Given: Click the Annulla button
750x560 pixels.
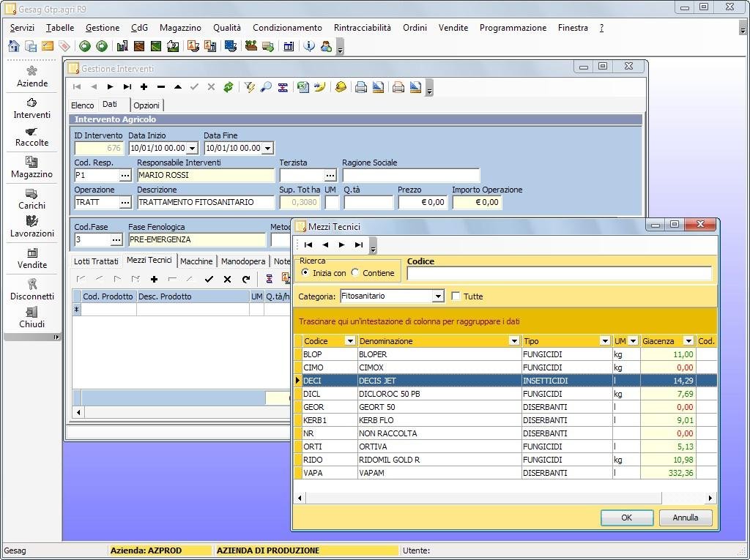Looking at the screenshot, I should 686,518.
